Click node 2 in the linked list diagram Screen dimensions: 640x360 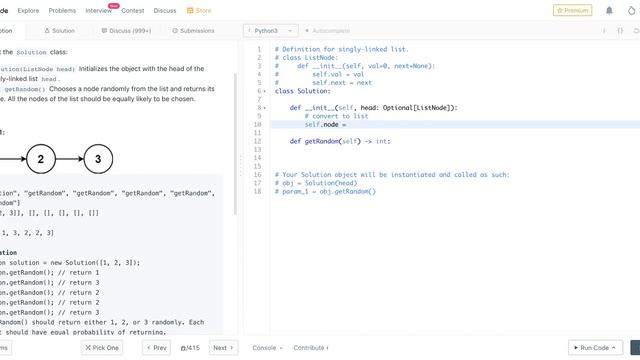(x=41, y=159)
